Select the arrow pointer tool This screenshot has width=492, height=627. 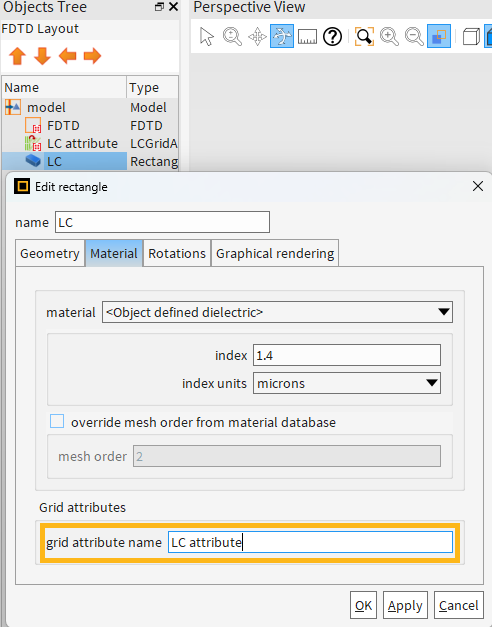[207, 36]
